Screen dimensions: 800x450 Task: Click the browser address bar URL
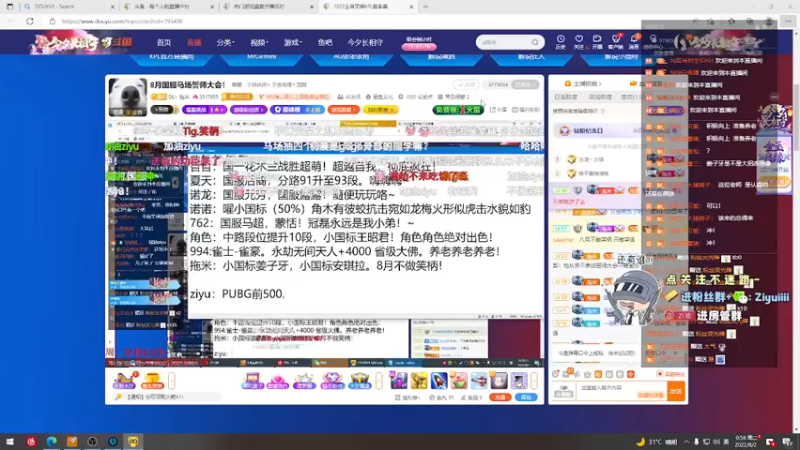click(x=122, y=21)
